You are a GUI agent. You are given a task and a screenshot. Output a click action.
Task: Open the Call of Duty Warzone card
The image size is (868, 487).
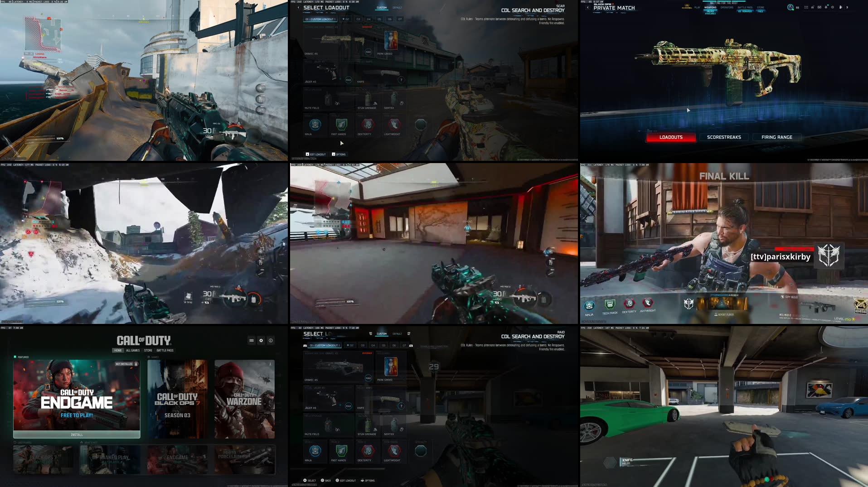coord(244,399)
